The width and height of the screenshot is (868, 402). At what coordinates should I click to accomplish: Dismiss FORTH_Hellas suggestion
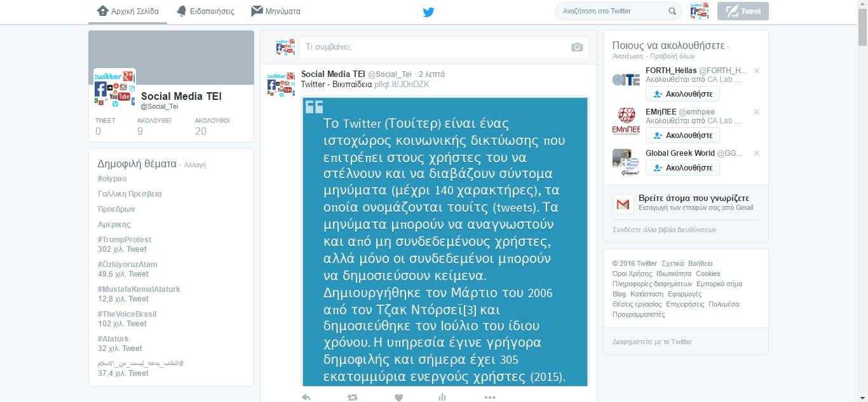point(756,71)
